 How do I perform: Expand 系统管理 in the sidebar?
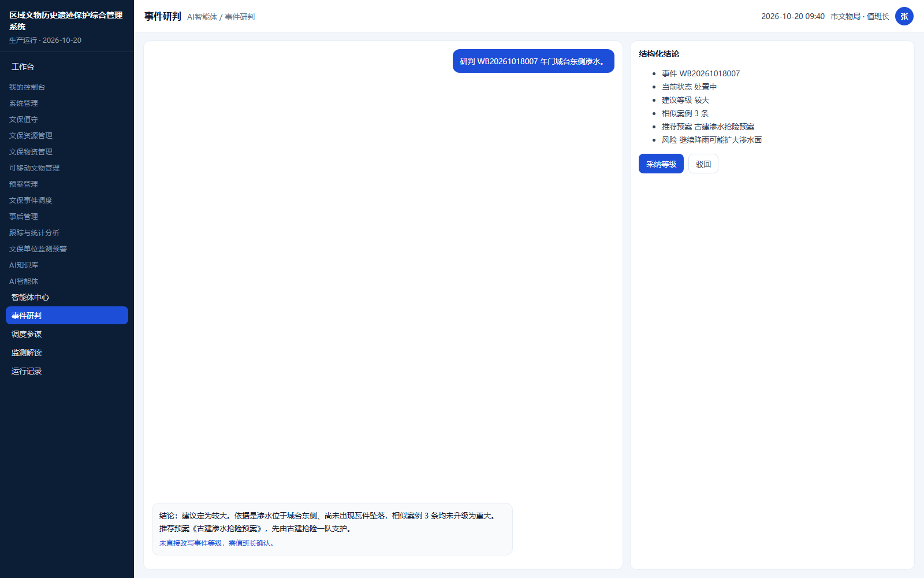[x=24, y=103]
